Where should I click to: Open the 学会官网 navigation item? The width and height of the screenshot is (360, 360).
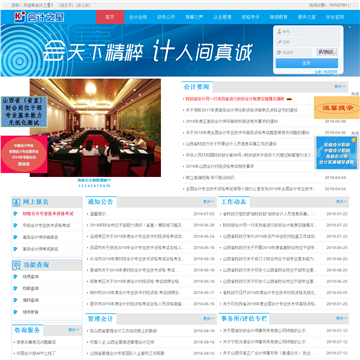click(x=335, y=17)
